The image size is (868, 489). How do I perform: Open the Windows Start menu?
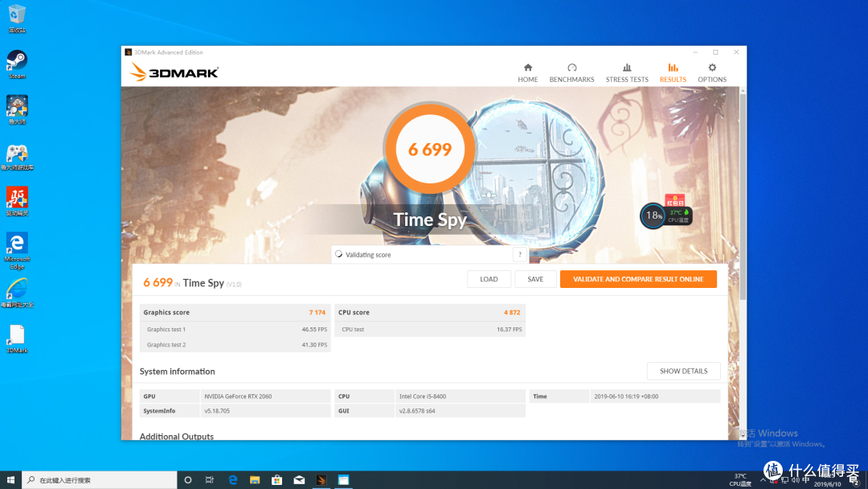point(10,480)
